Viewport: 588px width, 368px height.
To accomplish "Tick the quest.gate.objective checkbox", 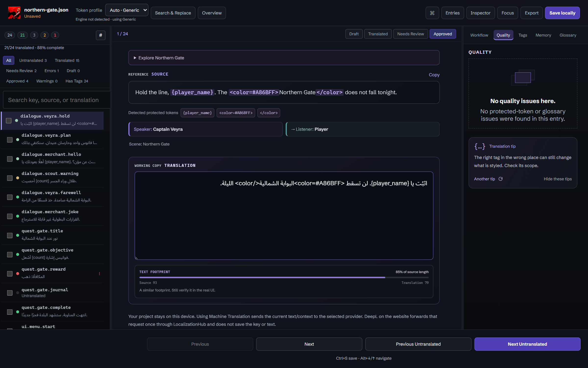I will 10,254.
